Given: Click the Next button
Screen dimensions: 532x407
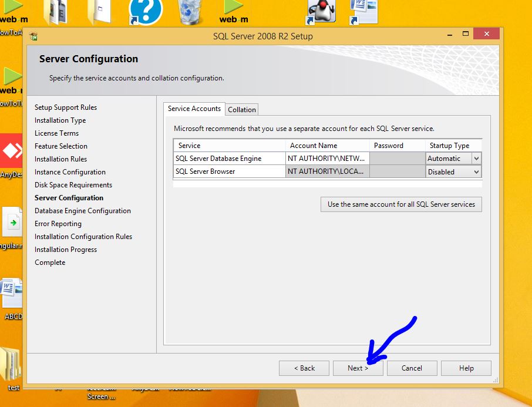Looking at the screenshot, I should pos(358,368).
